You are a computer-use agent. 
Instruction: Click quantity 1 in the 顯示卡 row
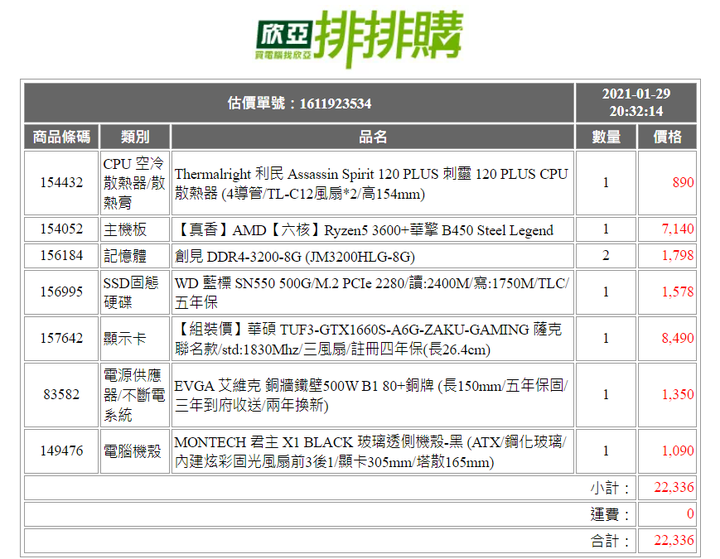[606, 339]
